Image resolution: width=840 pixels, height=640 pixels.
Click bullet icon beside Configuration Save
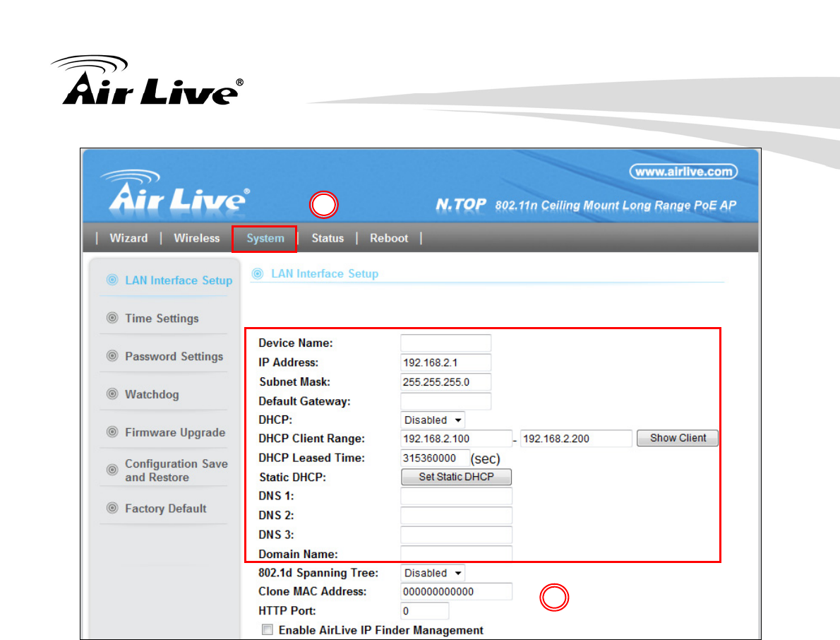coord(112,470)
